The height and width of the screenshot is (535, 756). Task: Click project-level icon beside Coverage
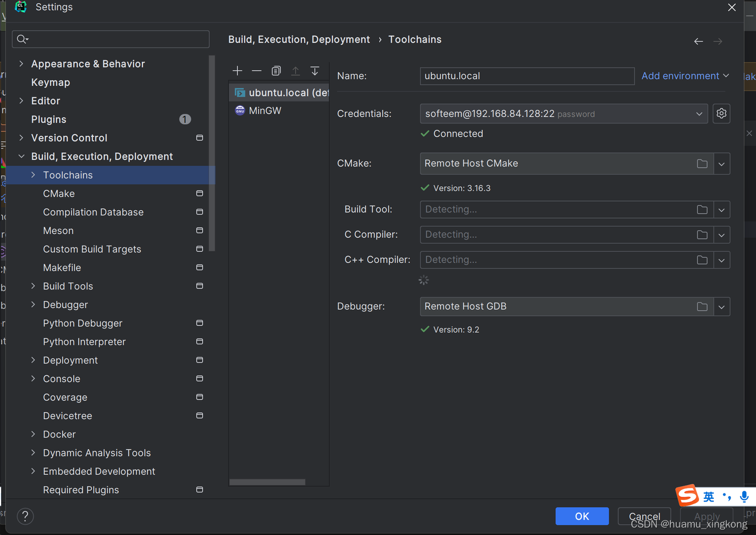200,397
